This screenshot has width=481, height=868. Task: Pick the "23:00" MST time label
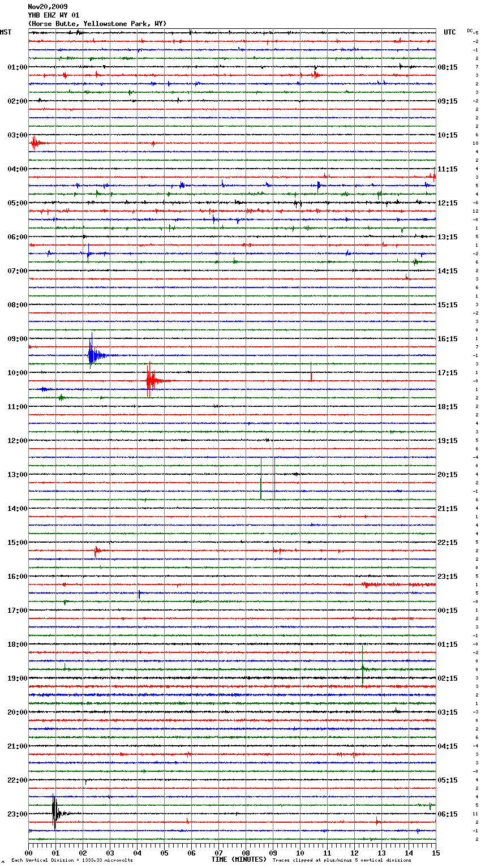18,814
